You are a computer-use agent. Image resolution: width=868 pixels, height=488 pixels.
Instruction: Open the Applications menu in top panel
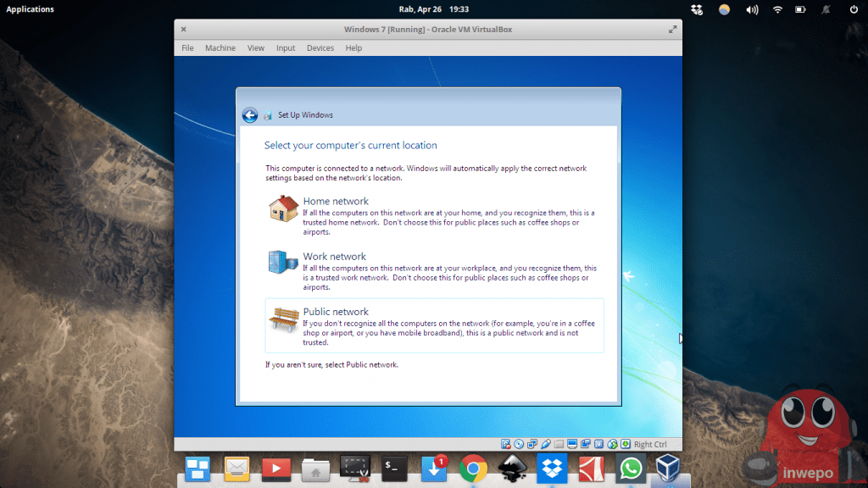[x=31, y=9]
